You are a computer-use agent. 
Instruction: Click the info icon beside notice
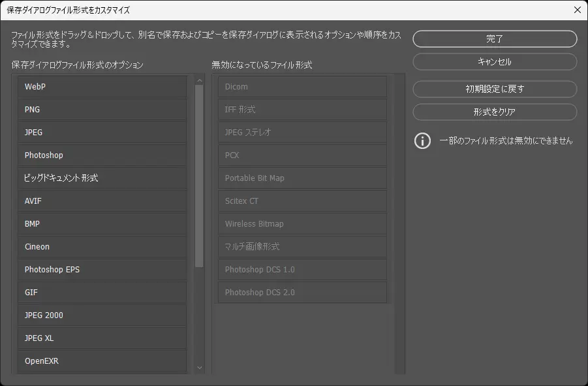[423, 141]
